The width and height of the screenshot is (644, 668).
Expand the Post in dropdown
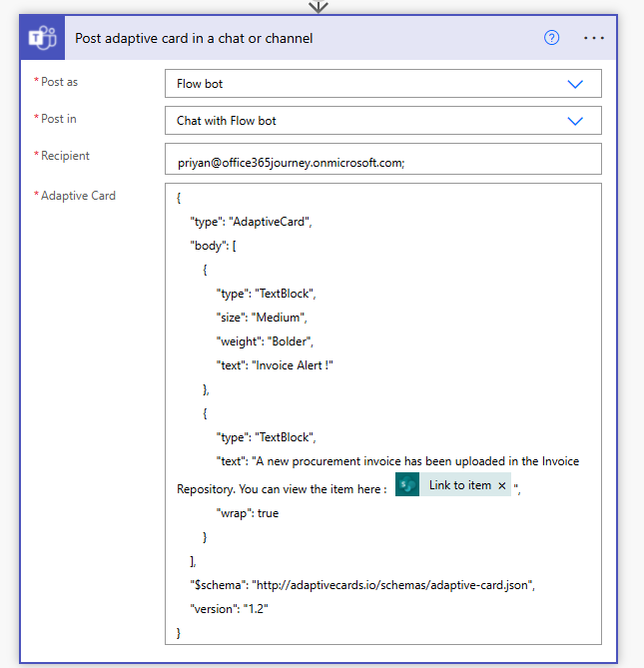point(575,121)
